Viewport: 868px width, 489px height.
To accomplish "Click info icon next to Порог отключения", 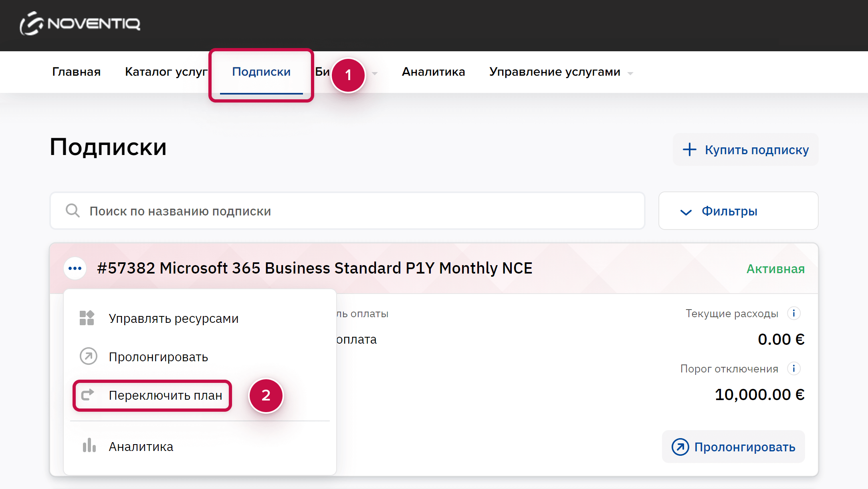I will [x=793, y=368].
